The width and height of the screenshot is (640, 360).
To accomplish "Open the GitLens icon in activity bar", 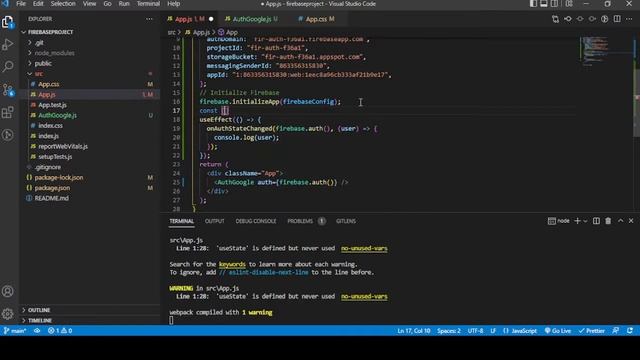I will pos(7,135).
